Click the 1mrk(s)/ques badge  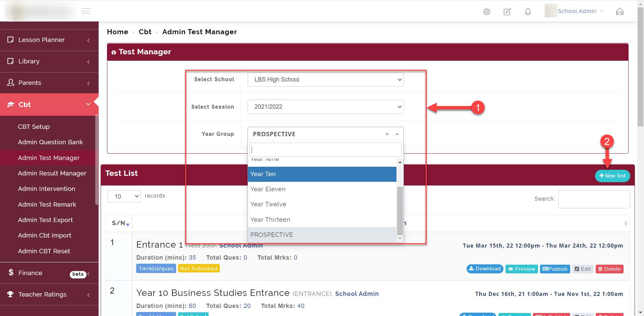[156, 268]
